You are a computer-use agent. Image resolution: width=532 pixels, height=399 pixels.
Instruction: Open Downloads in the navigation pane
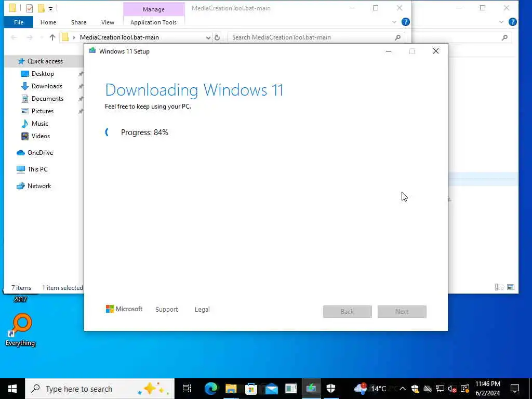point(47,86)
